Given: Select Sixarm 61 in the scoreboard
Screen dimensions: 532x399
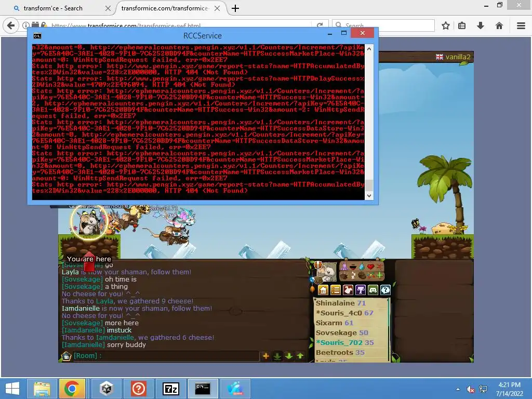Looking at the screenshot, I should pos(335,323).
